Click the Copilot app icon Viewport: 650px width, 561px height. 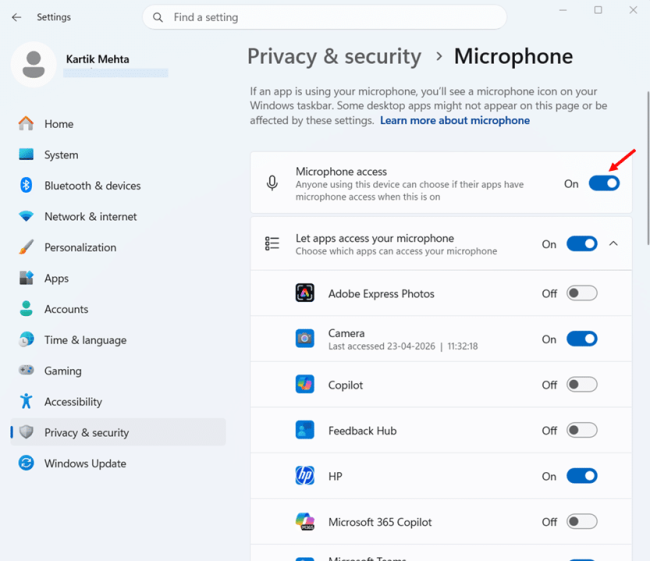coord(305,384)
